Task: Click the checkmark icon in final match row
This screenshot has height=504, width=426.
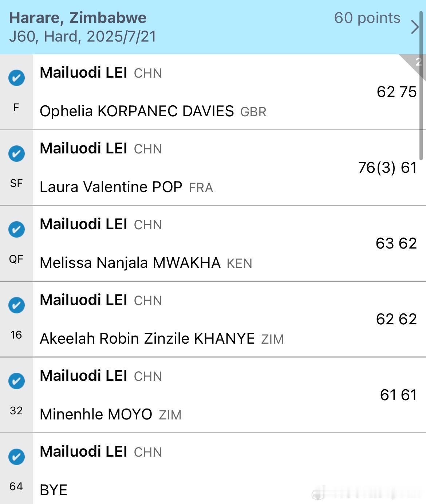Action: point(16,78)
